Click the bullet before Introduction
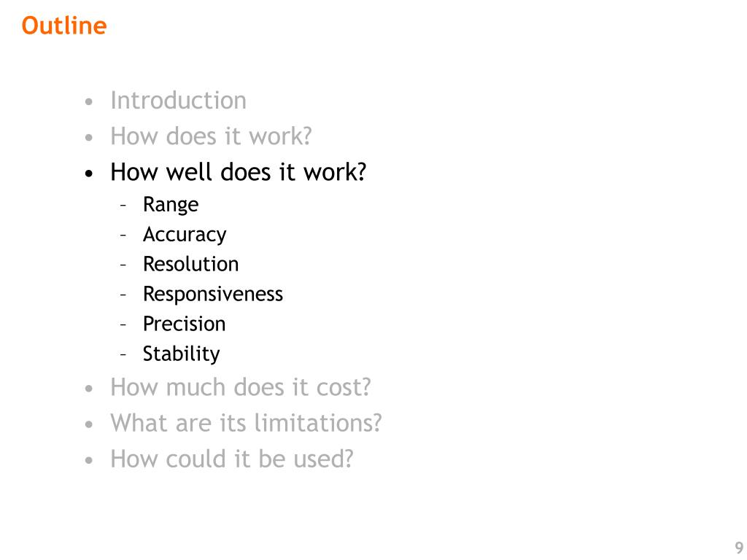Screen dimensions: 747x560 pos(88,102)
